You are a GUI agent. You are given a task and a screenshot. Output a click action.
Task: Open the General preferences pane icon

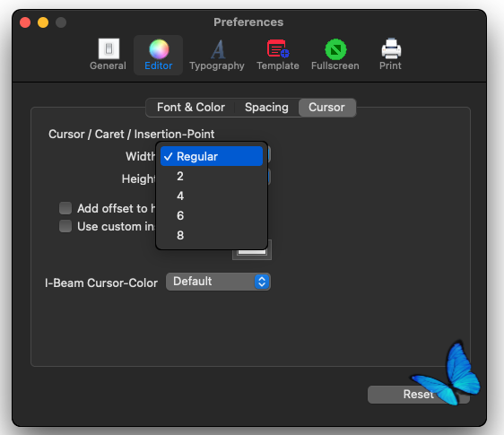tap(109, 48)
